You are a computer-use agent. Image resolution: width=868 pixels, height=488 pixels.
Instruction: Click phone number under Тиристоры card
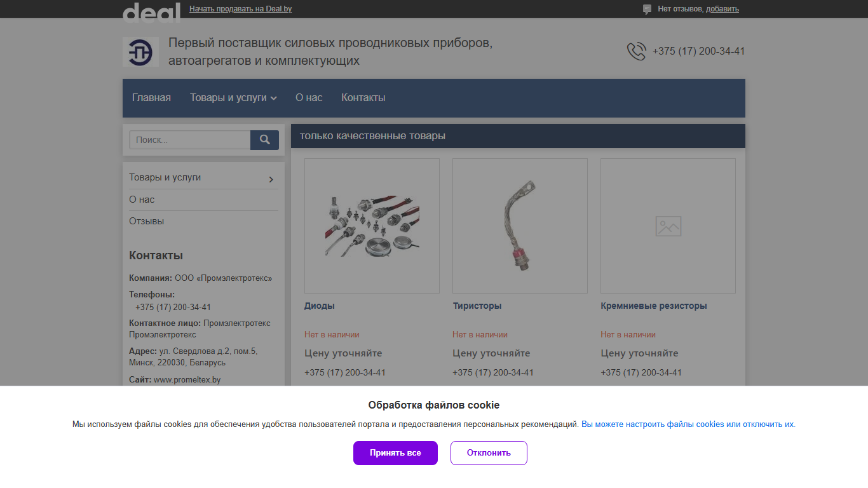tap(493, 373)
